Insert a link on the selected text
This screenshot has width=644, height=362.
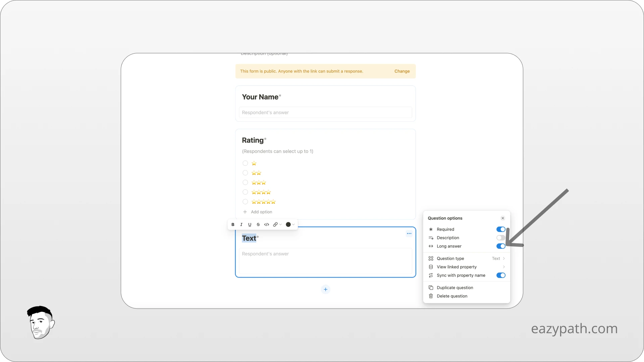click(x=275, y=224)
